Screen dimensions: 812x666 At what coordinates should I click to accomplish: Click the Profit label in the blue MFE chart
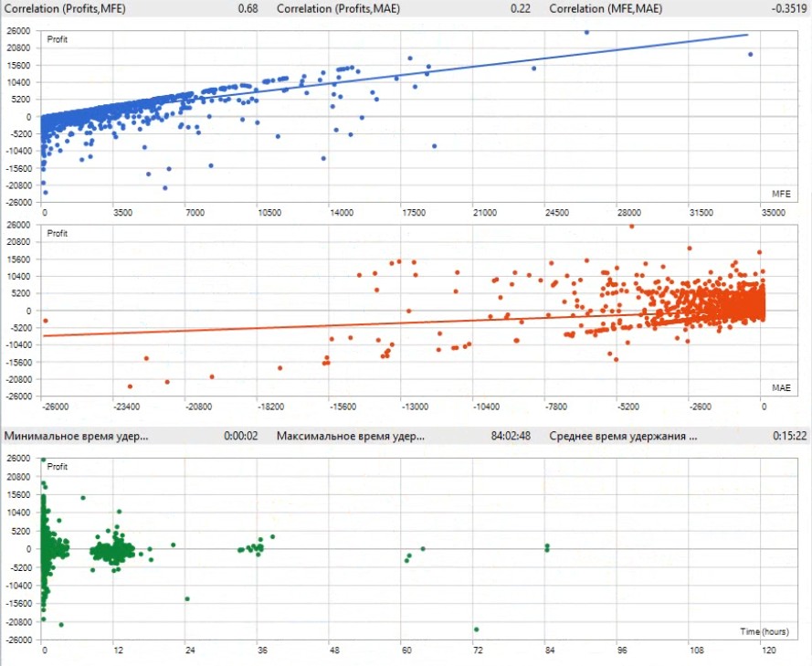57,39
